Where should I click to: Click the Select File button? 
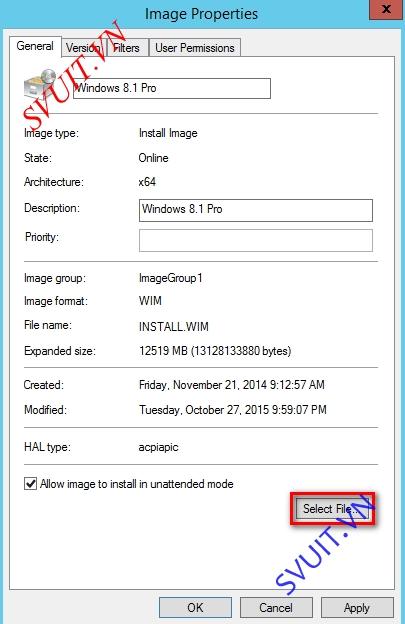333,509
